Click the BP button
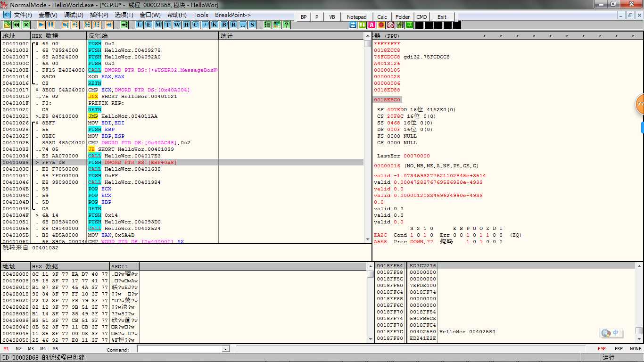 click(304, 17)
